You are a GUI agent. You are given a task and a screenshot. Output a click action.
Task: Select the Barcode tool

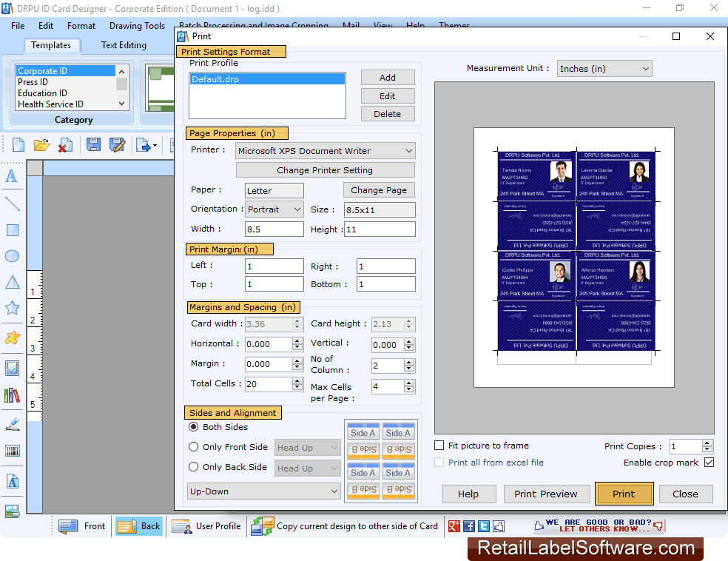tap(12, 451)
